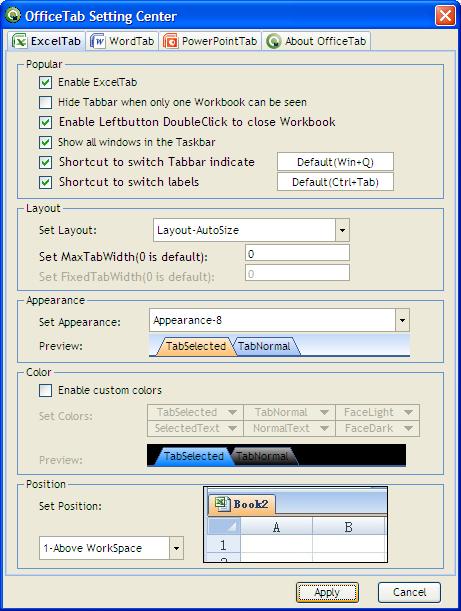Switch to the WordTab tab
The height and width of the screenshot is (611, 461).
click(x=122, y=41)
